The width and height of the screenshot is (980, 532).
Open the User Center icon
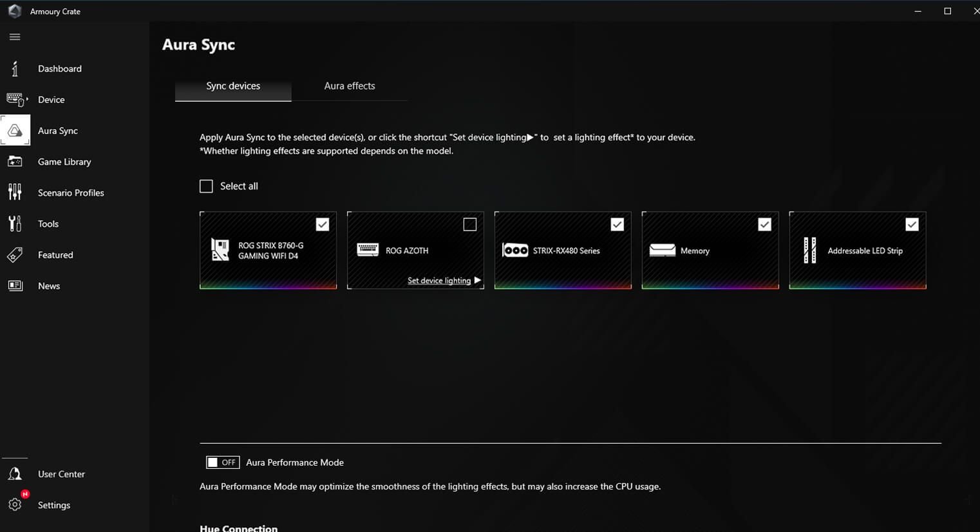[x=15, y=474]
